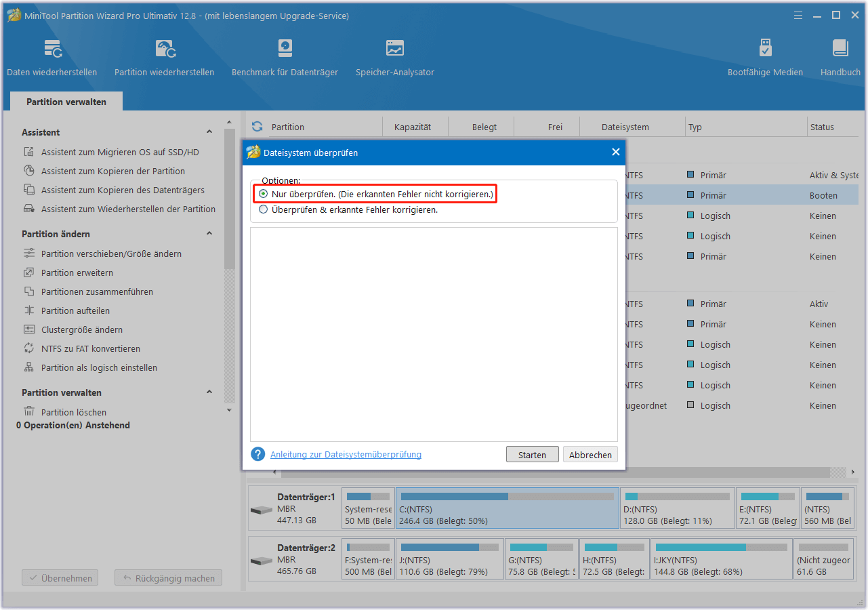Select E:(NTFS) partition block

tap(768, 508)
